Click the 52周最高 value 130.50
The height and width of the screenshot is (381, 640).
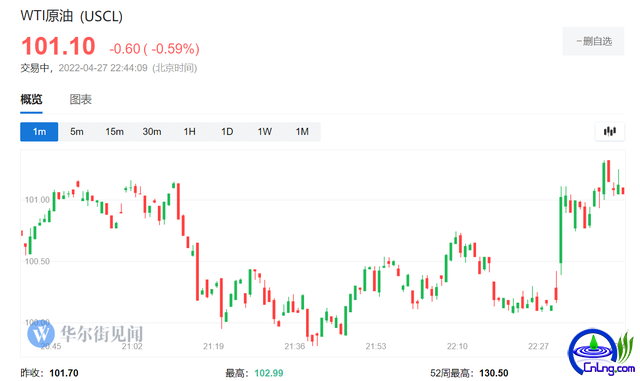point(493,373)
